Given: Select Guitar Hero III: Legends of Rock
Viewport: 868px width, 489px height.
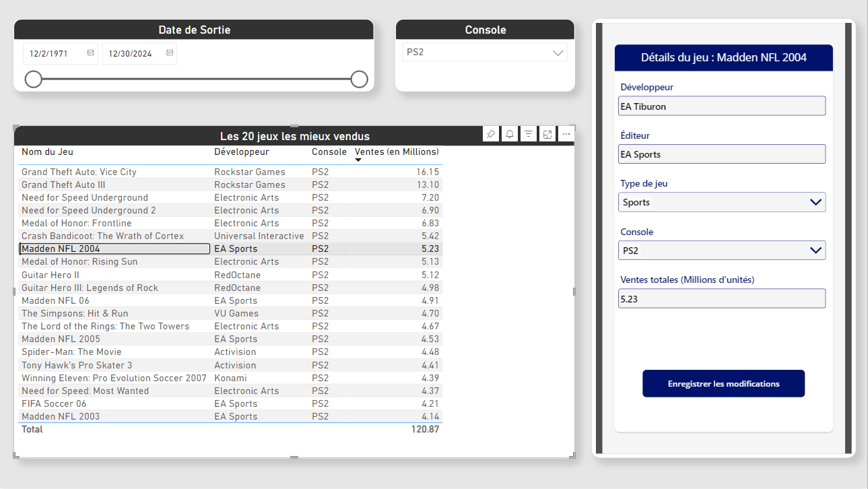Looking at the screenshot, I should pos(90,288).
